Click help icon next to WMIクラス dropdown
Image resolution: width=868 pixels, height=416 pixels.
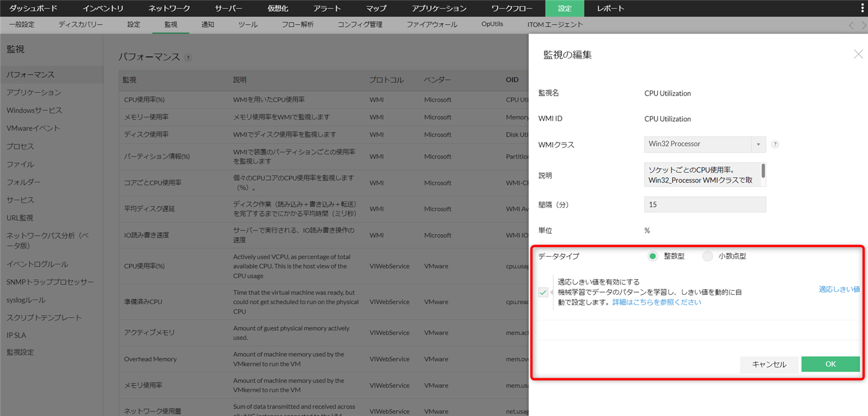pos(775,144)
